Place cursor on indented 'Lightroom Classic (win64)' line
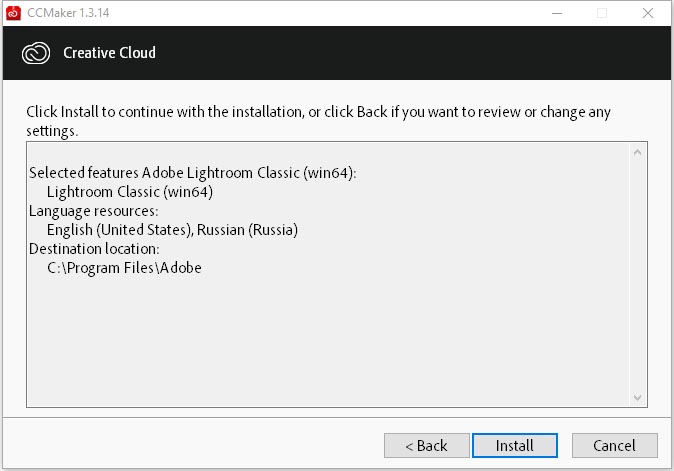 130,192
